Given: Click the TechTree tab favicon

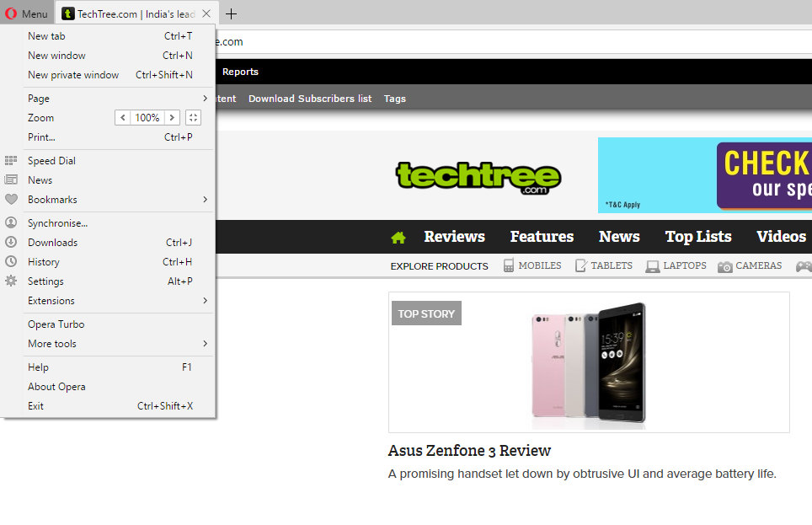Looking at the screenshot, I should tap(68, 14).
